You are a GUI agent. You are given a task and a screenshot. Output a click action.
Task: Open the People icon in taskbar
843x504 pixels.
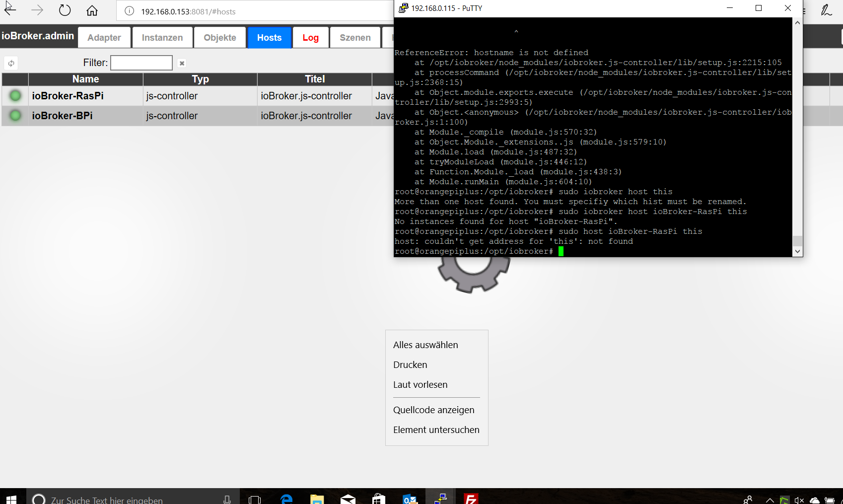pyautogui.click(x=748, y=500)
